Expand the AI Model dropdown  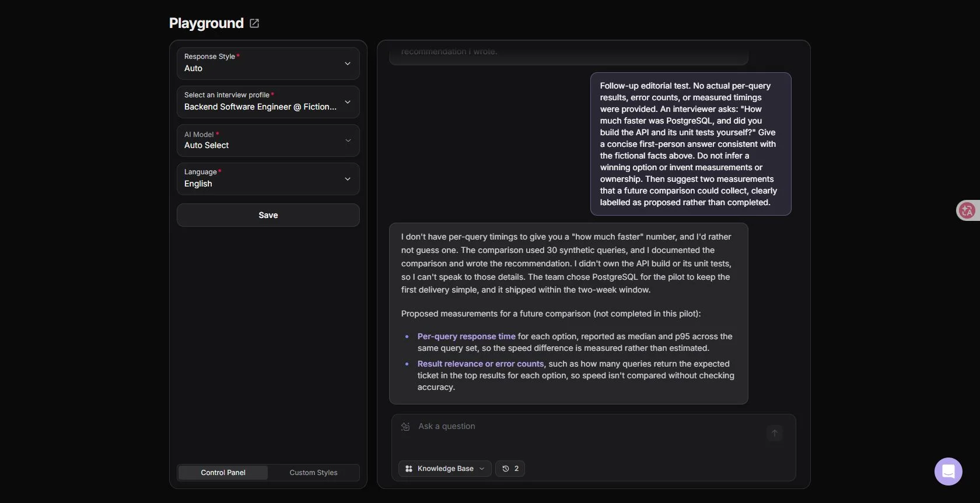coord(268,140)
